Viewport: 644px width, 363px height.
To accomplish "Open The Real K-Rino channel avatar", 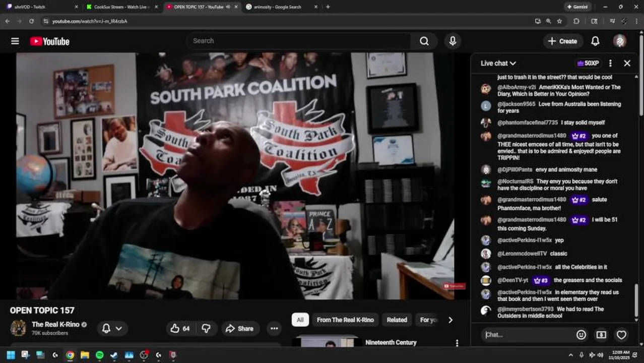I will [x=18, y=328].
